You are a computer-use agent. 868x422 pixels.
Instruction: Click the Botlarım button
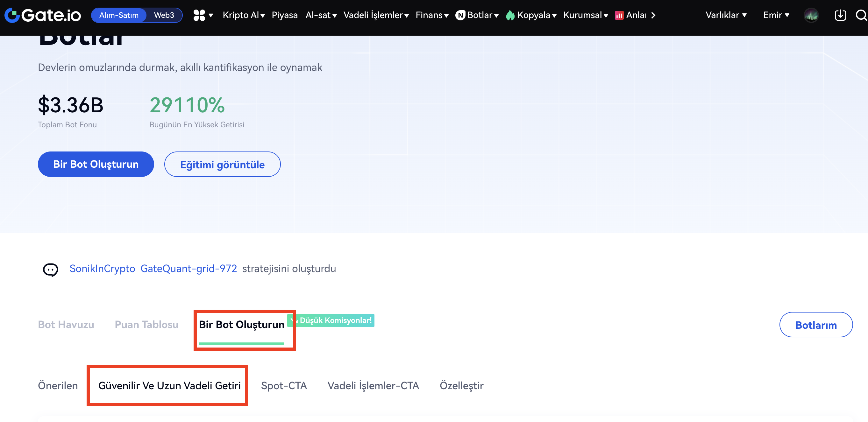815,325
